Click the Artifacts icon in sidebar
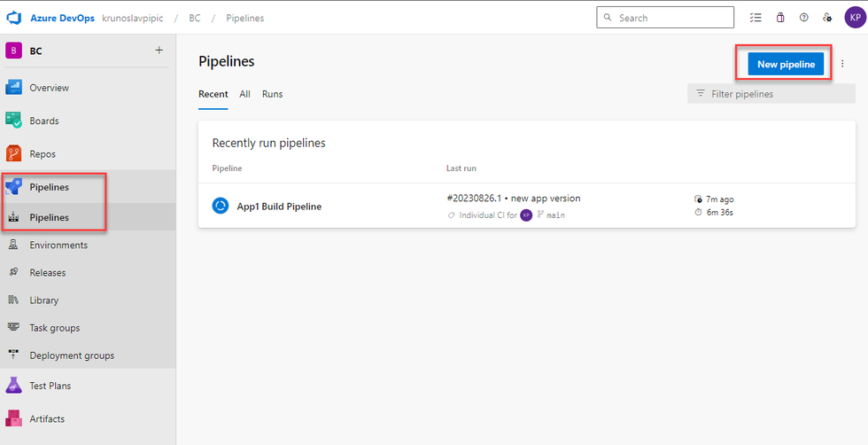 [x=13, y=418]
